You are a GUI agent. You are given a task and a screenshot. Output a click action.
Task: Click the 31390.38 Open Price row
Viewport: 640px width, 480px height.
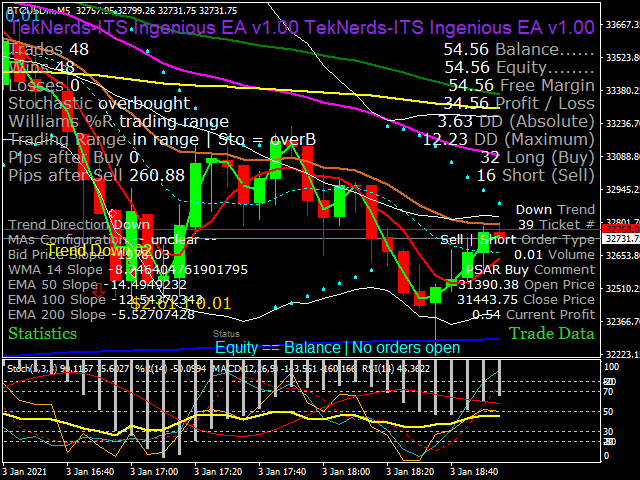(x=526, y=284)
